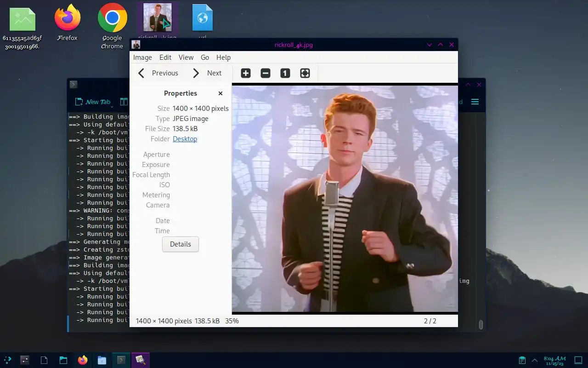Go to the Previous image
This screenshot has width=588, height=368.
[158, 73]
